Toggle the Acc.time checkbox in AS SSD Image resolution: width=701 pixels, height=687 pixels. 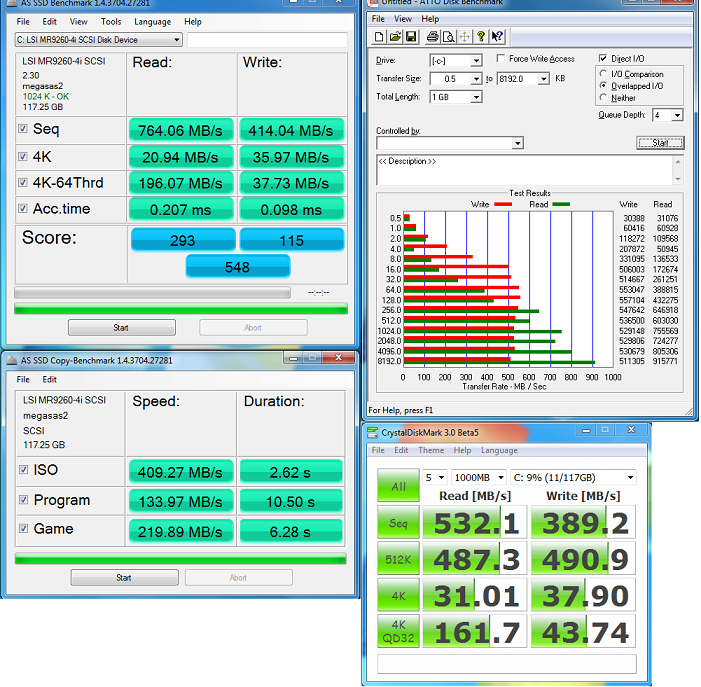[22, 208]
